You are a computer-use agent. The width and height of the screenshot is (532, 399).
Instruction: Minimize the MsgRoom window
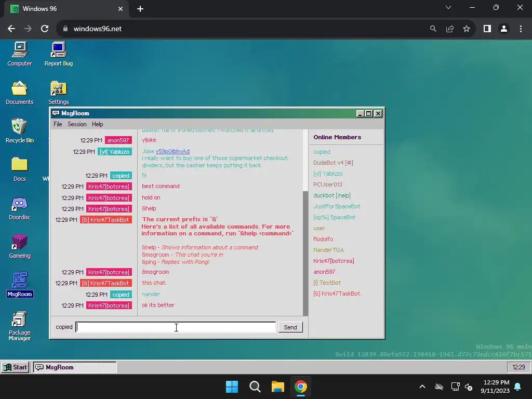pyautogui.click(x=360, y=113)
